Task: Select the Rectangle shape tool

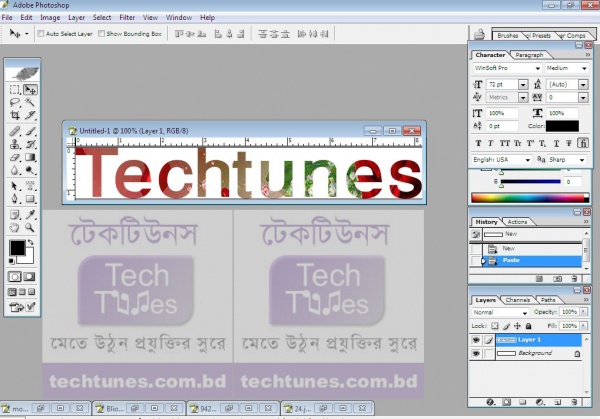Action: (x=30, y=199)
